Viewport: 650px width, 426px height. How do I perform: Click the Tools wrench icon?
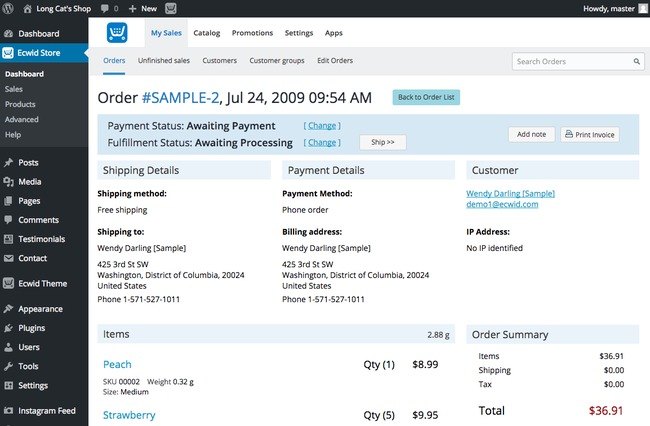pos(8,366)
